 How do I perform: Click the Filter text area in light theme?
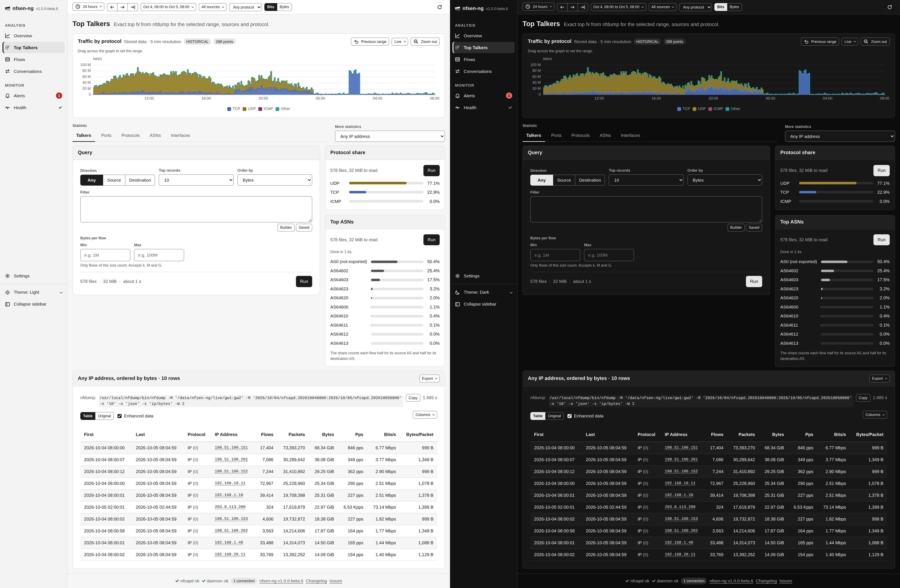point(196,209)
